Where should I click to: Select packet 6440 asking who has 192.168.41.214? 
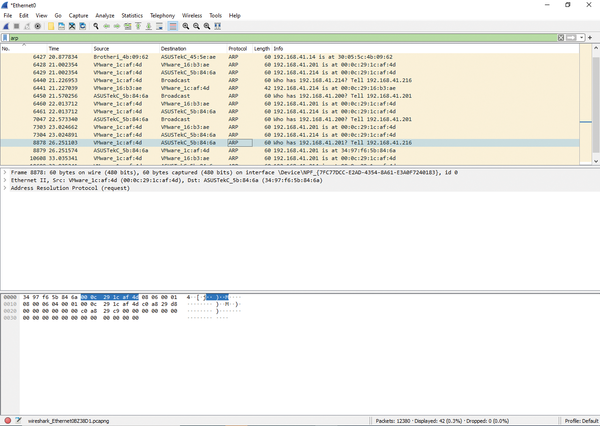(290, 80)
